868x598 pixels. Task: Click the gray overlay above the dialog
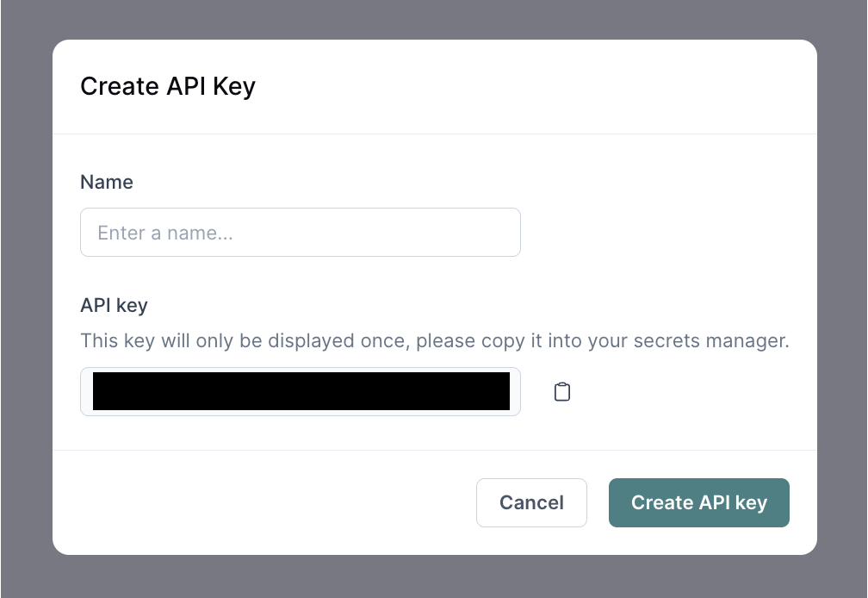tap(434, 19)
